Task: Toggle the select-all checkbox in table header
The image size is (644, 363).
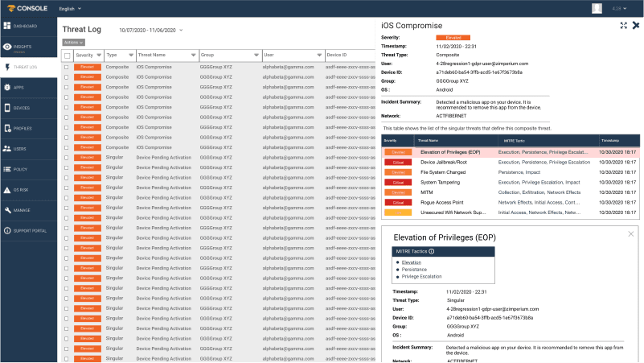Action: point(66,55)
